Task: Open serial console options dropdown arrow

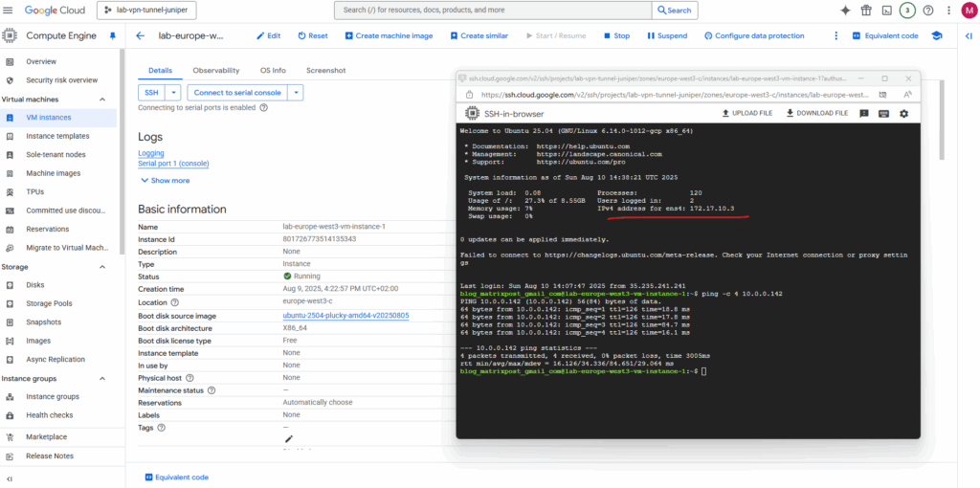Action: click(x=297, y=93)
